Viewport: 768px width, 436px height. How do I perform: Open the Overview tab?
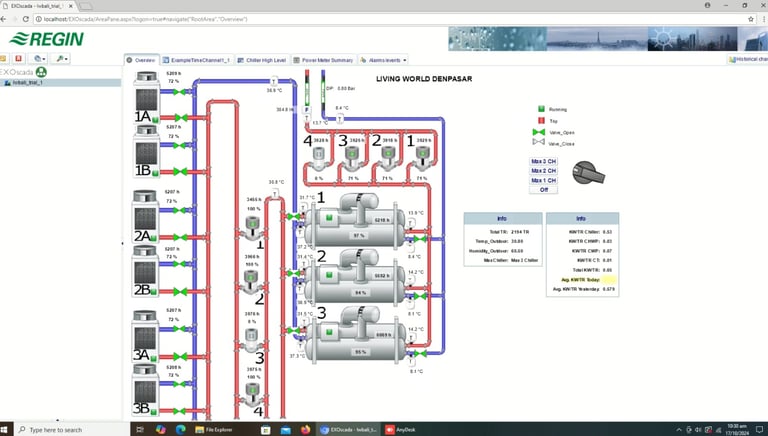tap(141, 60)
